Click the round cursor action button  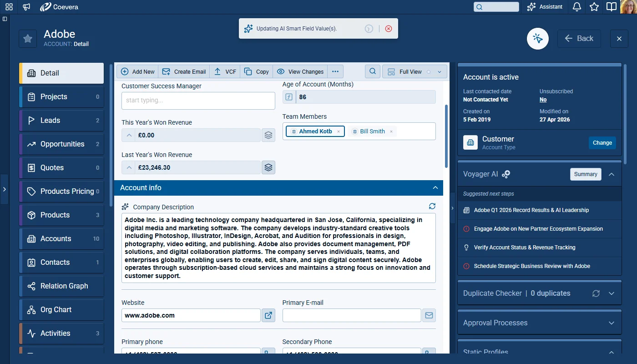(538, 39)
